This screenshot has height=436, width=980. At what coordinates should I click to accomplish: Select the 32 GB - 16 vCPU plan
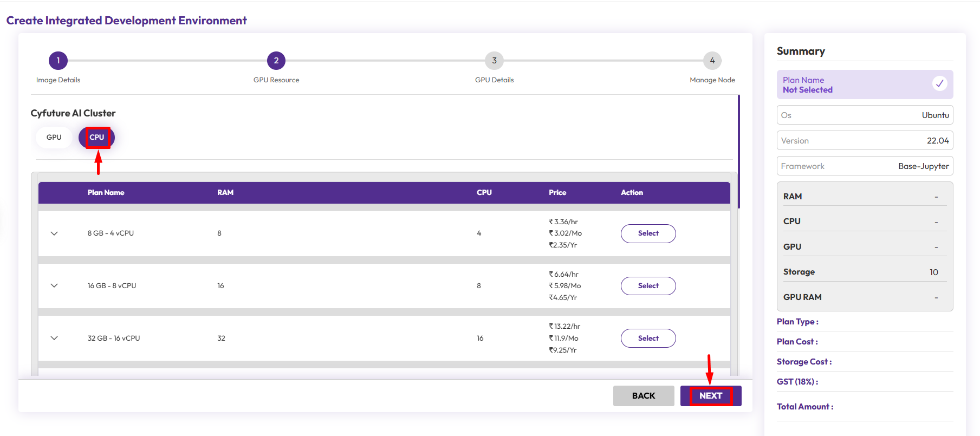648,339
